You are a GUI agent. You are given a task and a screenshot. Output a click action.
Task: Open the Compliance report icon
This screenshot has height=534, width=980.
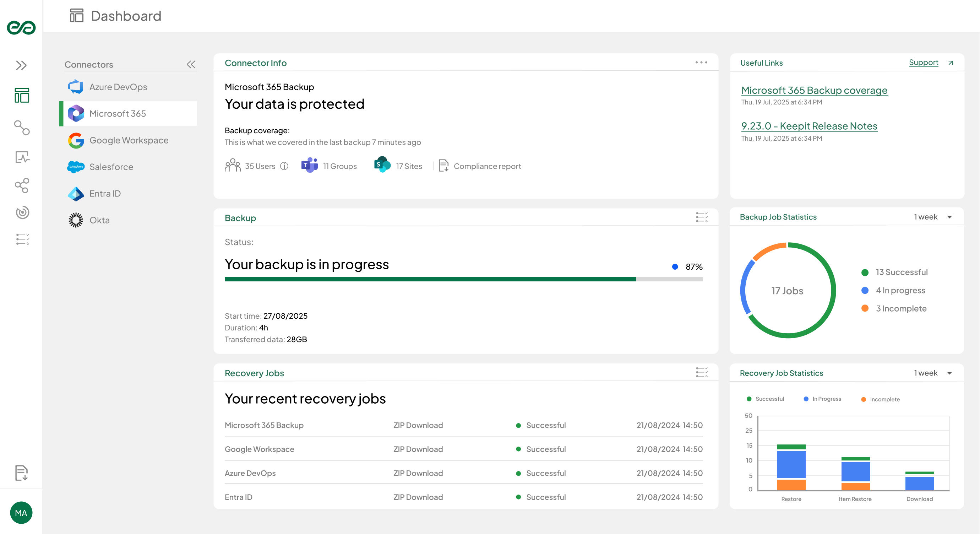(x=443, y=166)
